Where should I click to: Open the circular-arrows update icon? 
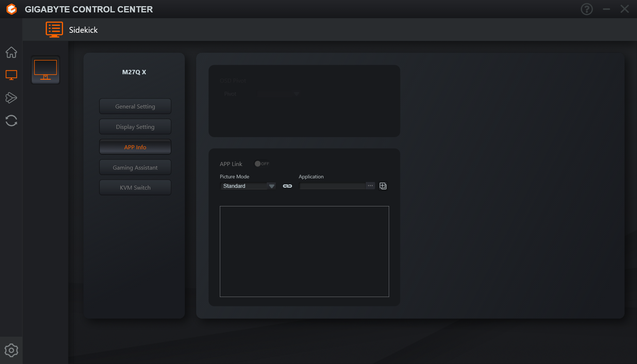[x=11, y=120]
